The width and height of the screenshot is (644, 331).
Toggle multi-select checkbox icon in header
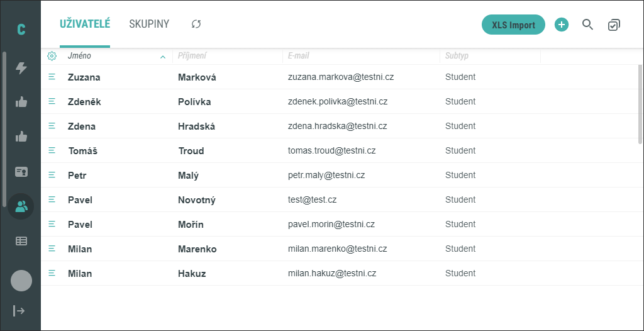(x=614, y=25)
